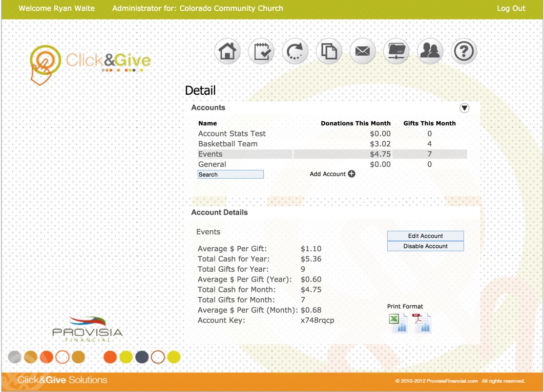
Task: Click the Click&Give Solutions footer text
Action: 62,380
